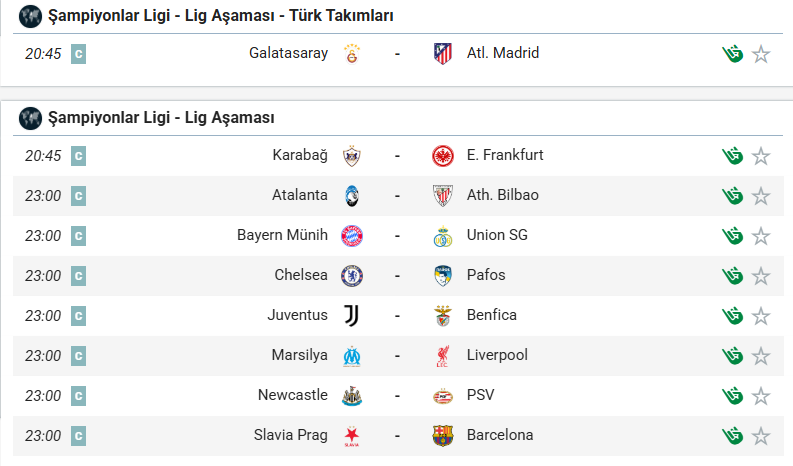793x466 pixels.
Task: Click the 'C' icon for Marsilya–Liverpool row
Action: coord(79,356)
